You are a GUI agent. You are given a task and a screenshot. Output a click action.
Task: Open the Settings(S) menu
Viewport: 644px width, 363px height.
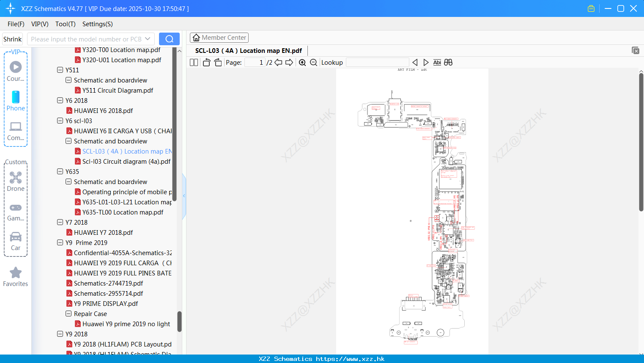click(x=98, y=24)
